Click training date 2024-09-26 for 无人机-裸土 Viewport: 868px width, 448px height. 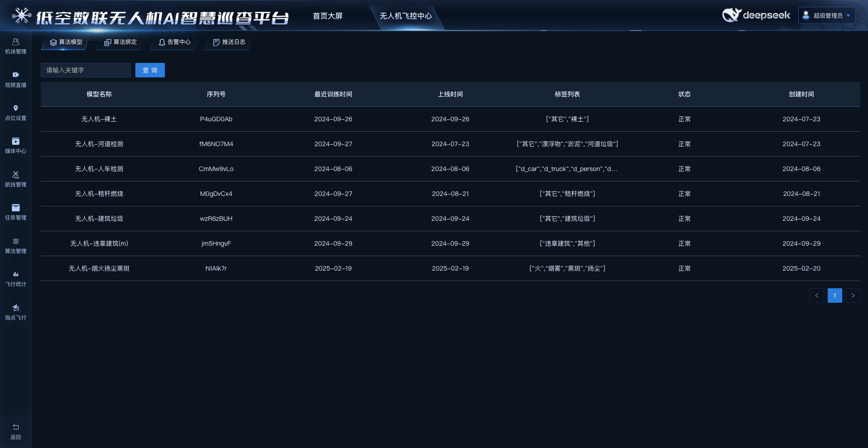point(333,119)
